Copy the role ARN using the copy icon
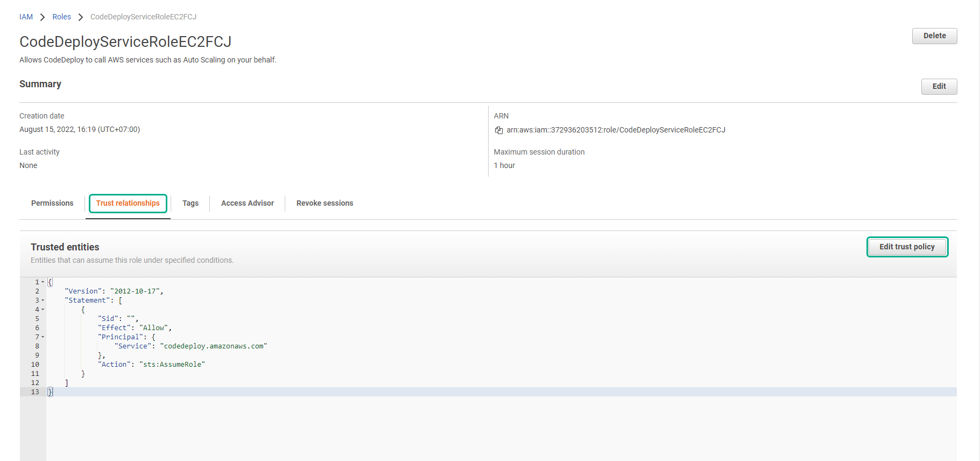The width and height of the screenshot is (980, 461). 498,130
